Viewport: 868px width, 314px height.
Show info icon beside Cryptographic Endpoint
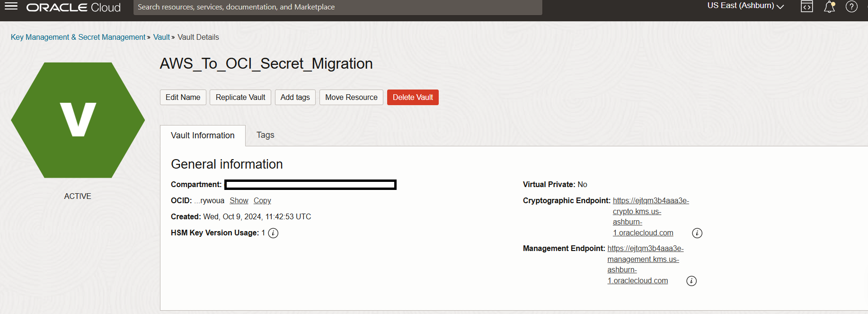pyautogui.click(x=697, y=233)
